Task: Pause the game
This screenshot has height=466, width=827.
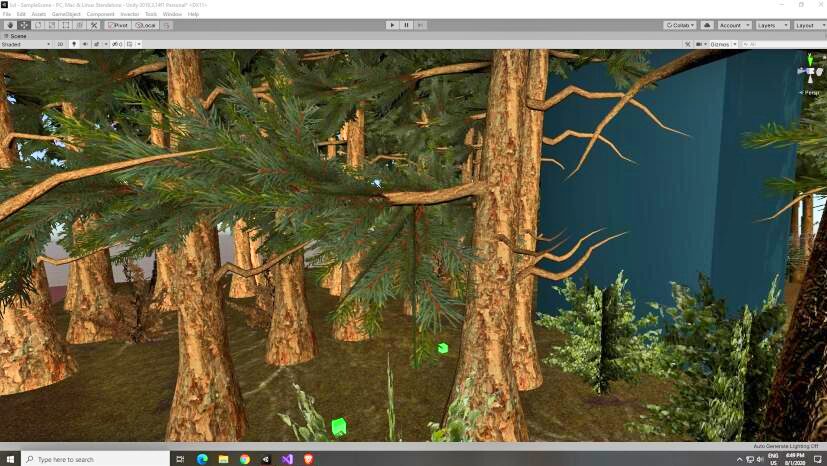Action: pyautogui.click(x=406, y=25)
